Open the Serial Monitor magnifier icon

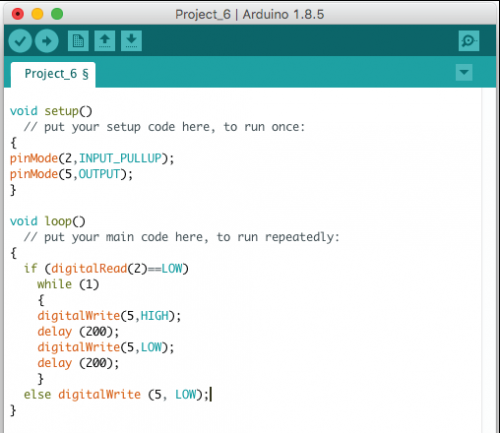(469, 41)
